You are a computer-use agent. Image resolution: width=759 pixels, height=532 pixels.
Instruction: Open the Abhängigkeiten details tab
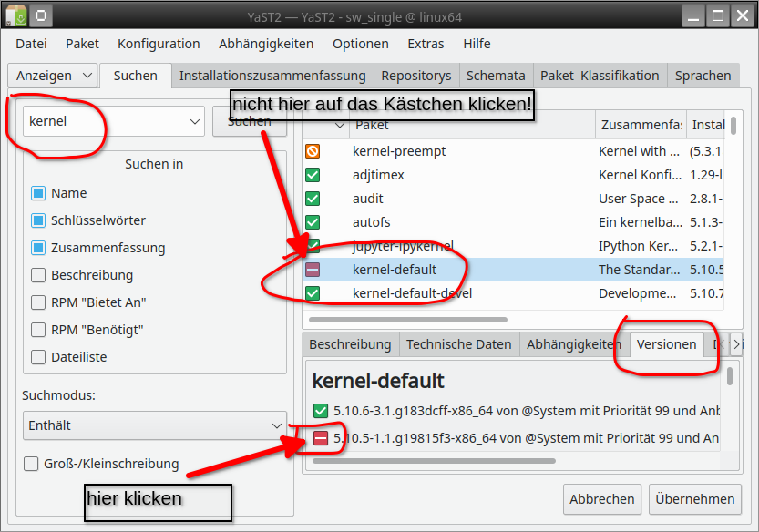[574, 344]
